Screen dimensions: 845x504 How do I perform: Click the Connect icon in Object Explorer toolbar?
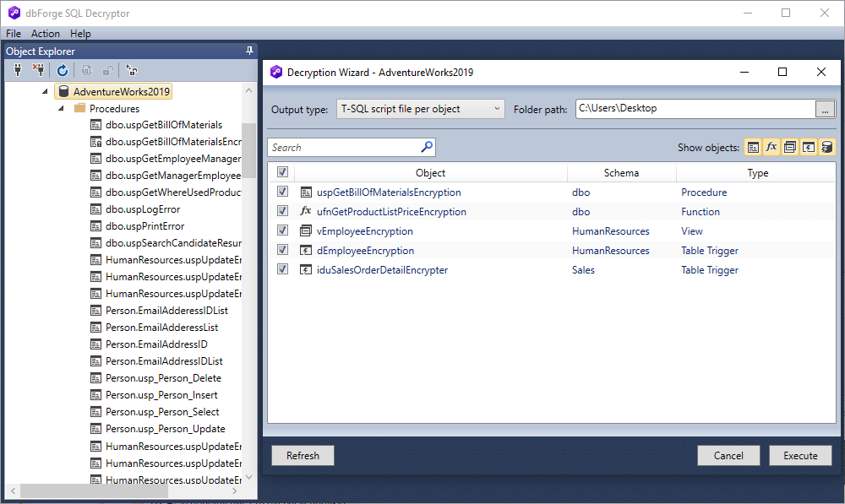[17, 70]
